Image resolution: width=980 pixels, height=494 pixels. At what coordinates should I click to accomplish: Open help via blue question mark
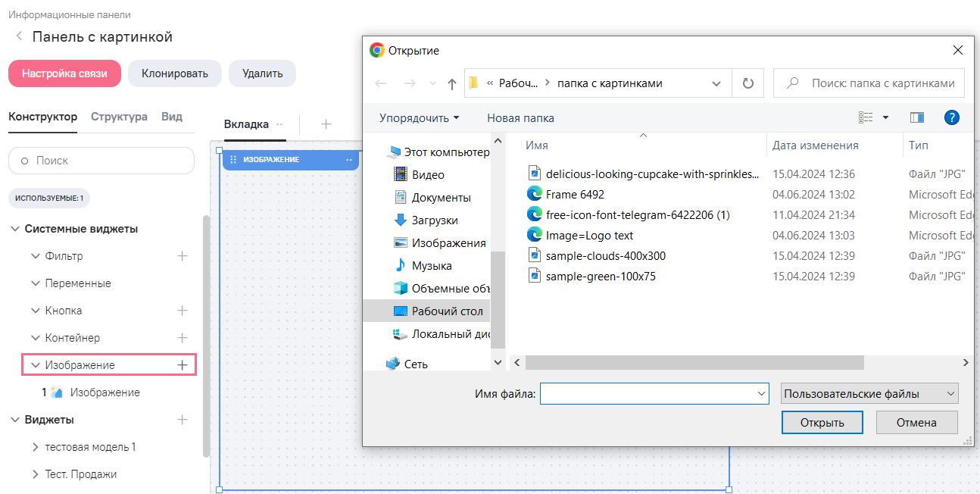(x=952, y=117)
